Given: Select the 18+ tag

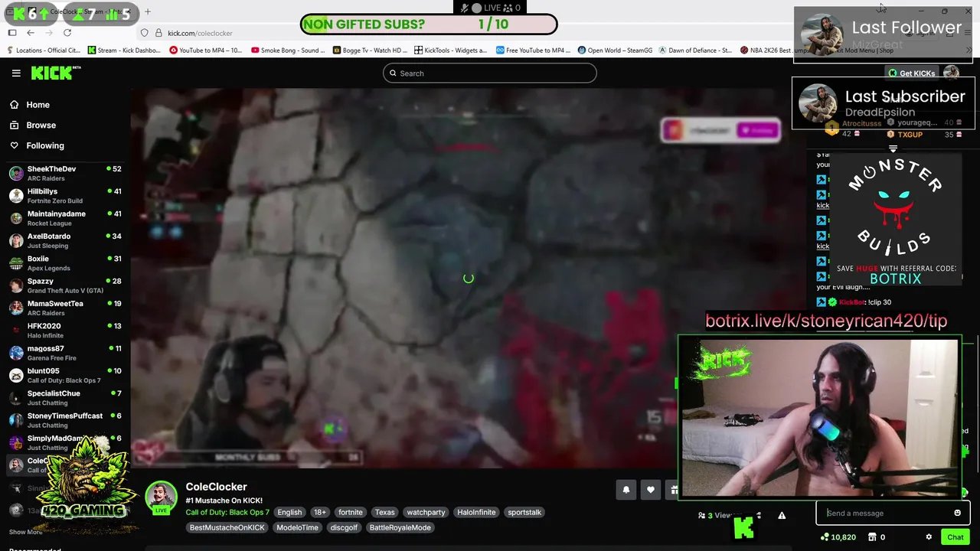Looking at the screenshot, I should coord(319,512).
